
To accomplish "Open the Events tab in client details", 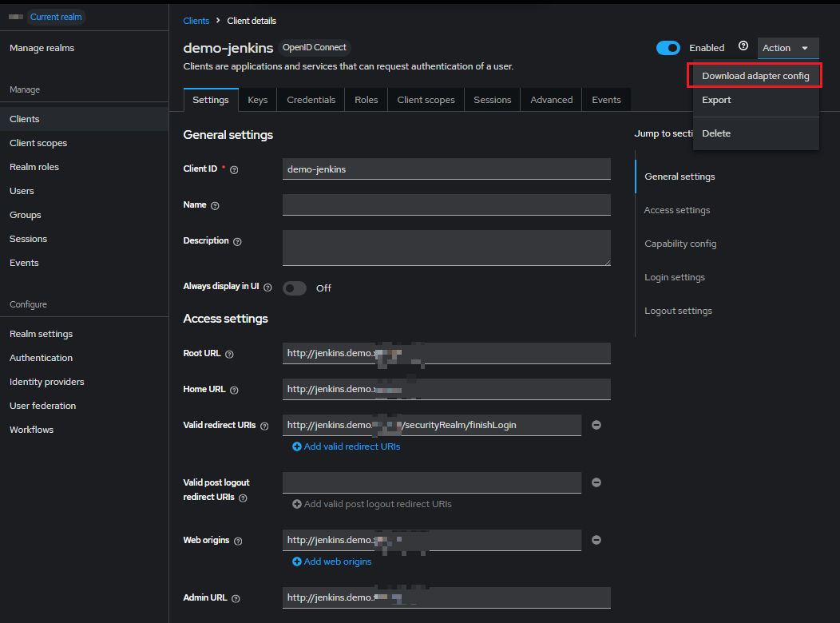I will [606, 100].
